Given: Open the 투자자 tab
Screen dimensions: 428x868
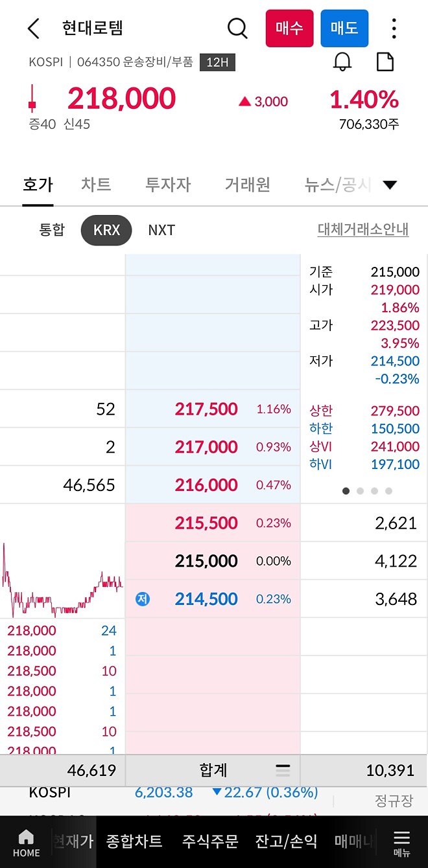Looking at the screenshot, I should tap(168, 185).
